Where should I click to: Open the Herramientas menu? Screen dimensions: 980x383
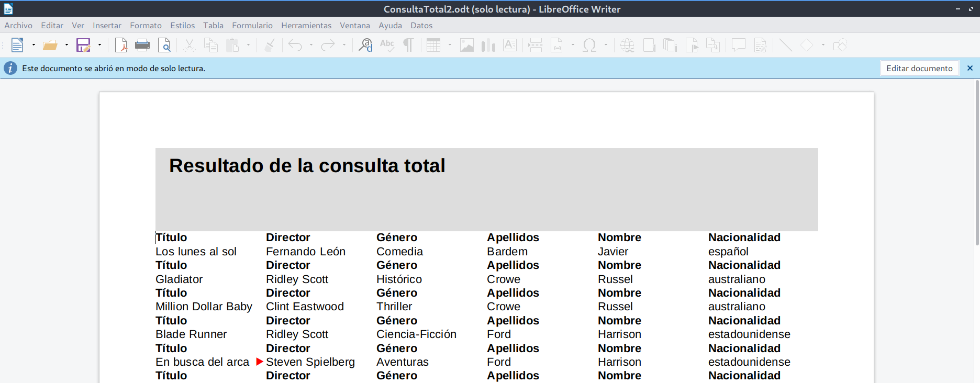pos(306,25)
